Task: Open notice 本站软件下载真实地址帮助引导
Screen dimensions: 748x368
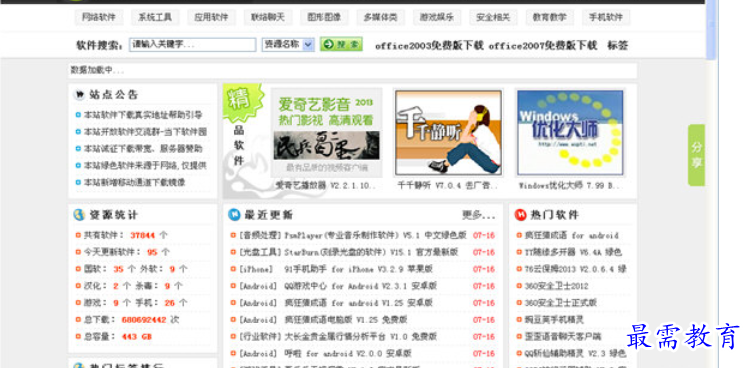Action: click(143, 115)
